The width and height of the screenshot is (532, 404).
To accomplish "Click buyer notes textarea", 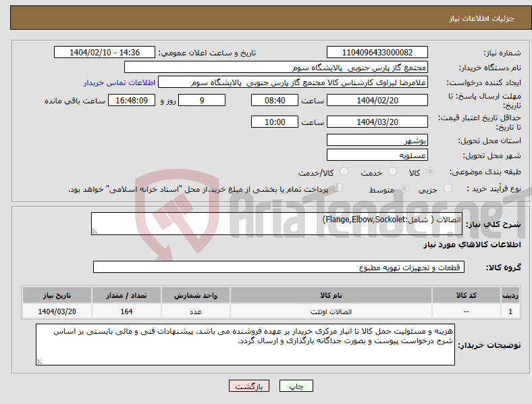I will [x=245, y=345].
